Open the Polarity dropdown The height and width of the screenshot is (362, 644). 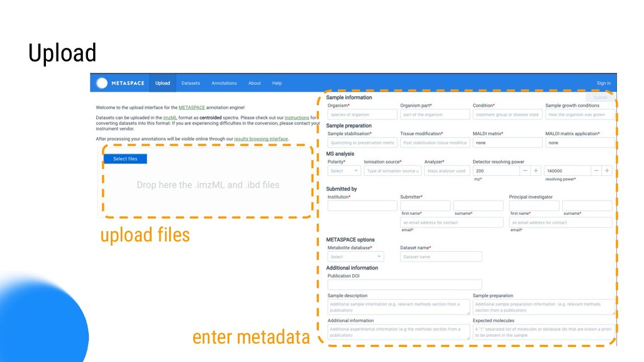[344, 171]
